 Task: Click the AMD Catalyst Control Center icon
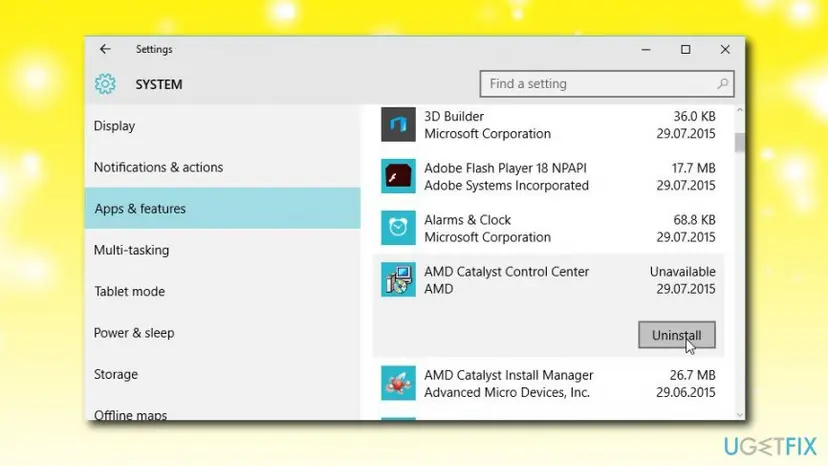click(398, 279)
